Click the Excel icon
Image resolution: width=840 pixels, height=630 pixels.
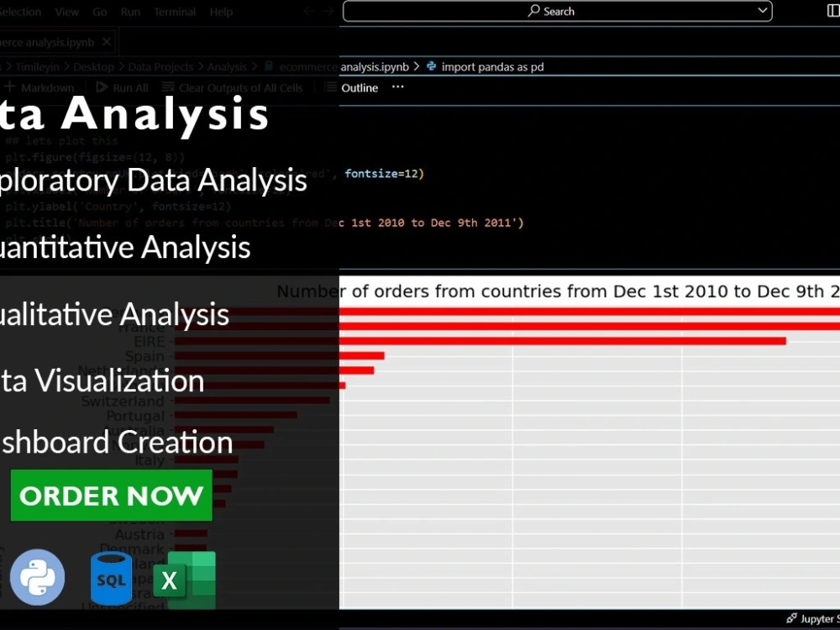pos(185,580)
